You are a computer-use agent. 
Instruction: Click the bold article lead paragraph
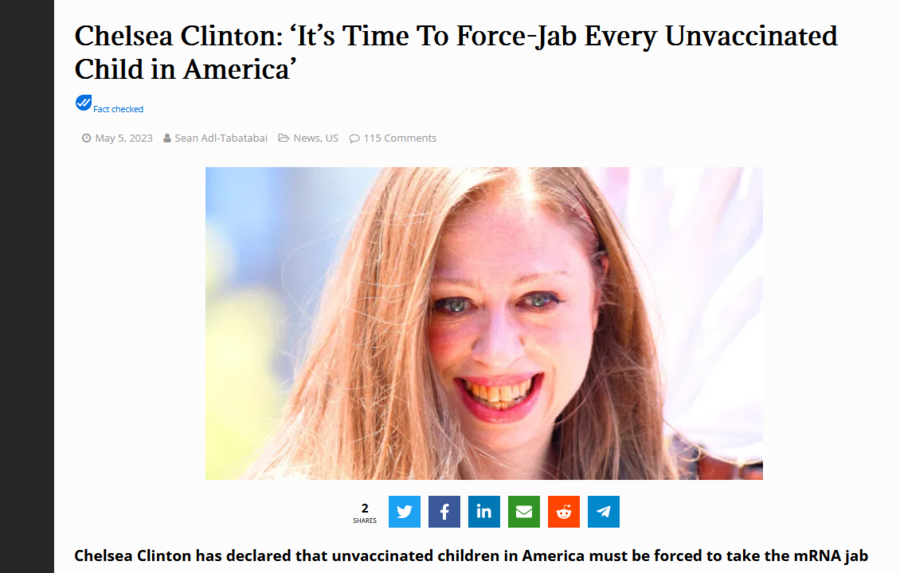coord(471,556)
